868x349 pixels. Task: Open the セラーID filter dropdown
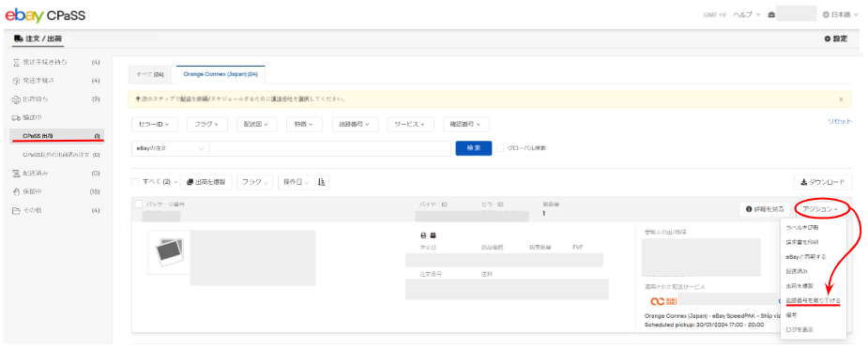click(155, 125)
